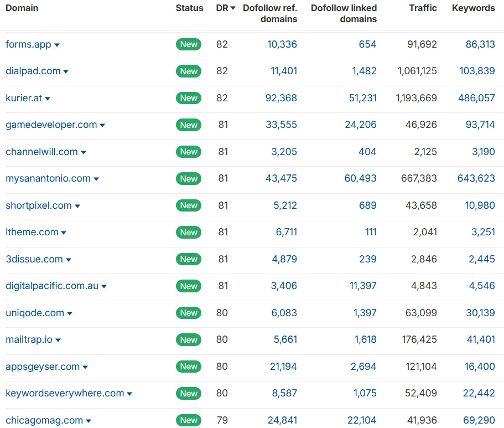Viewport: 504px width, 428px height.
Task: Click the New status badge for mailtrap.io
Action: coord(189,340)
